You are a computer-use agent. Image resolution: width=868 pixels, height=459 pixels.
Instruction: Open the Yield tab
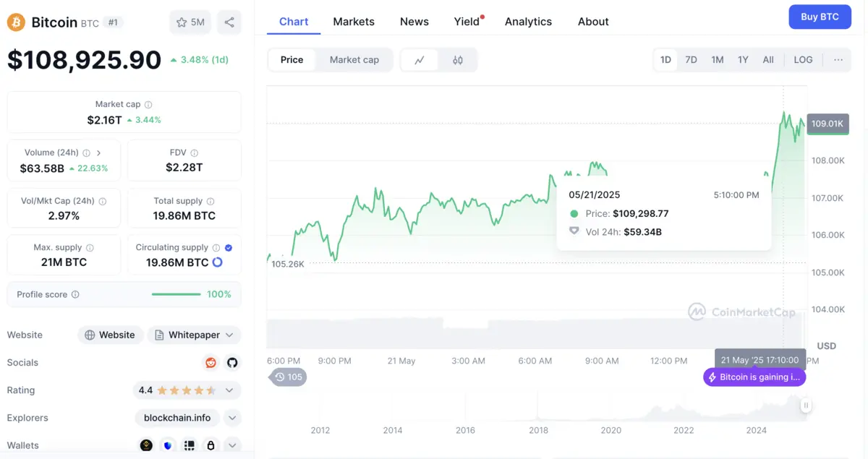tap(467, 22)
